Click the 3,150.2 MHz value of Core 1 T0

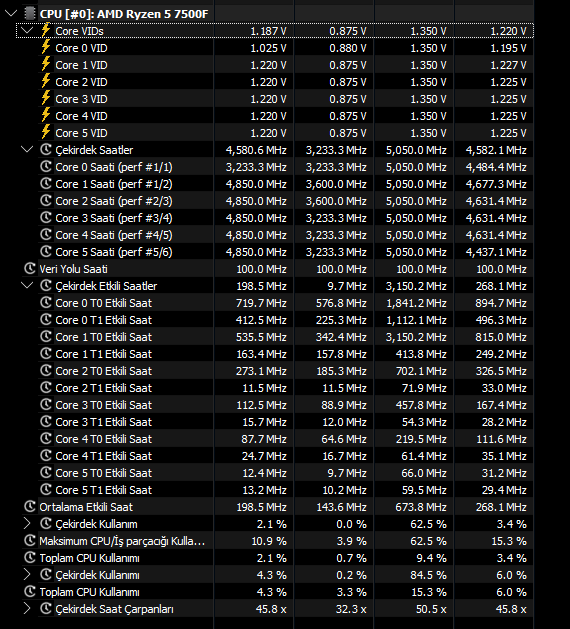pos(416,337)
